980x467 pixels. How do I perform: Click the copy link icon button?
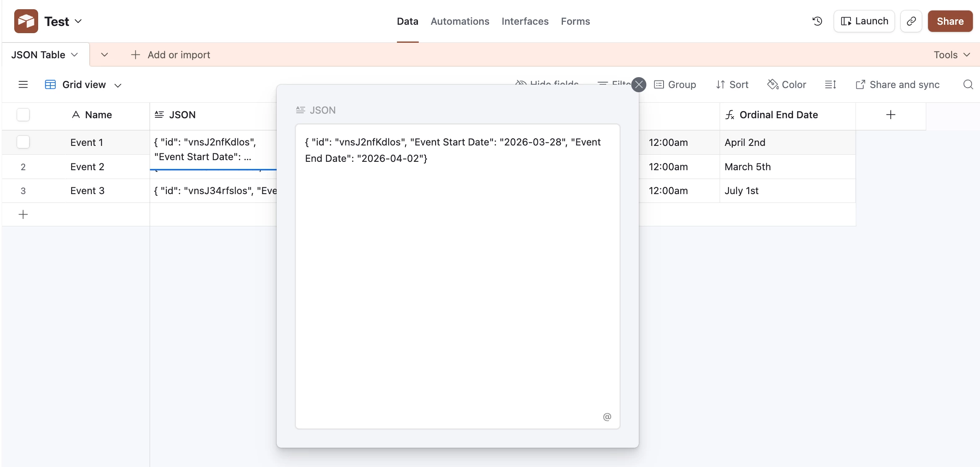pyautogui.click(x=911, y=21)
